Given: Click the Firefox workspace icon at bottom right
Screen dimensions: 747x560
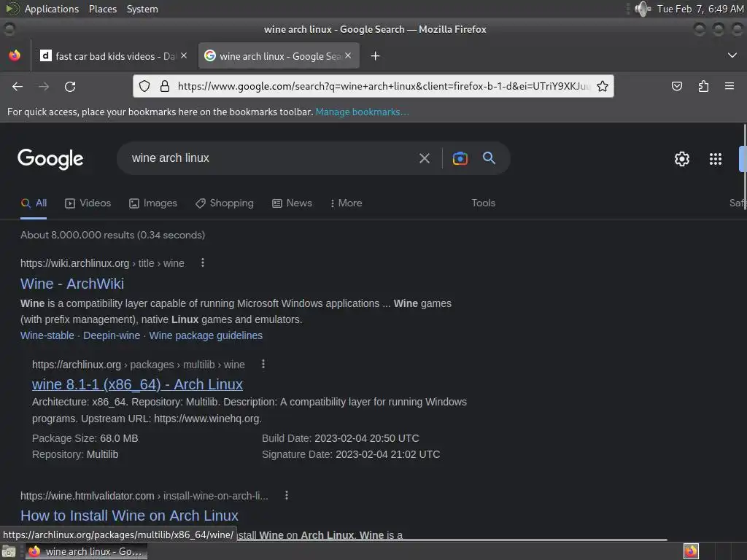Looking at the screenshot, I should pos(691,551).
